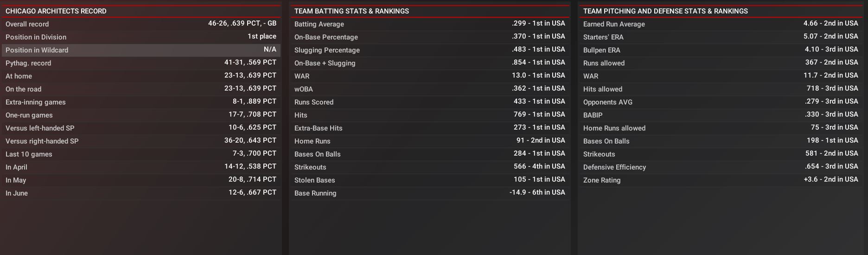Click the Base Running row
The image size is (868, 255).
(429, 193)
